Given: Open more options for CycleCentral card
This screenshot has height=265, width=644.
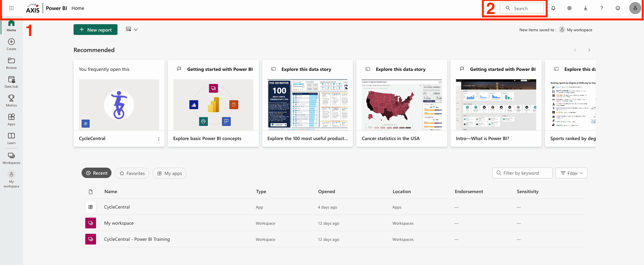Looking at the screenshot, I should click(x=159, y=139).
